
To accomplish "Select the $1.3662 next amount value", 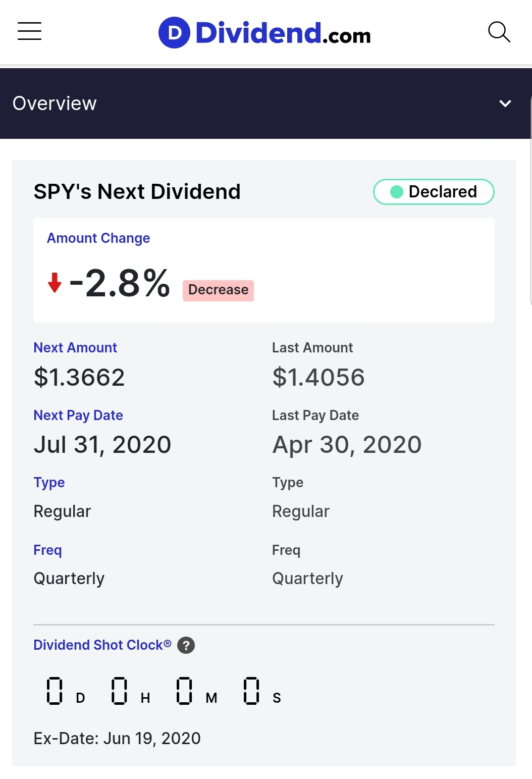I will pos(79,378).
